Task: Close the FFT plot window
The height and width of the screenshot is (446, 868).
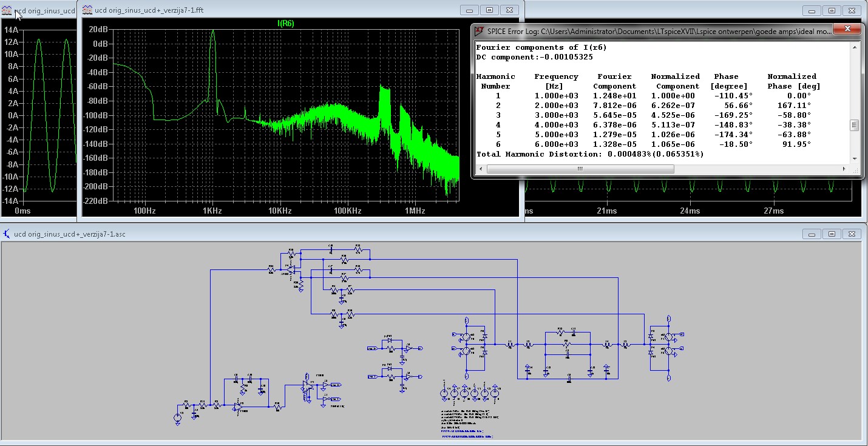Action: [510, 10]
